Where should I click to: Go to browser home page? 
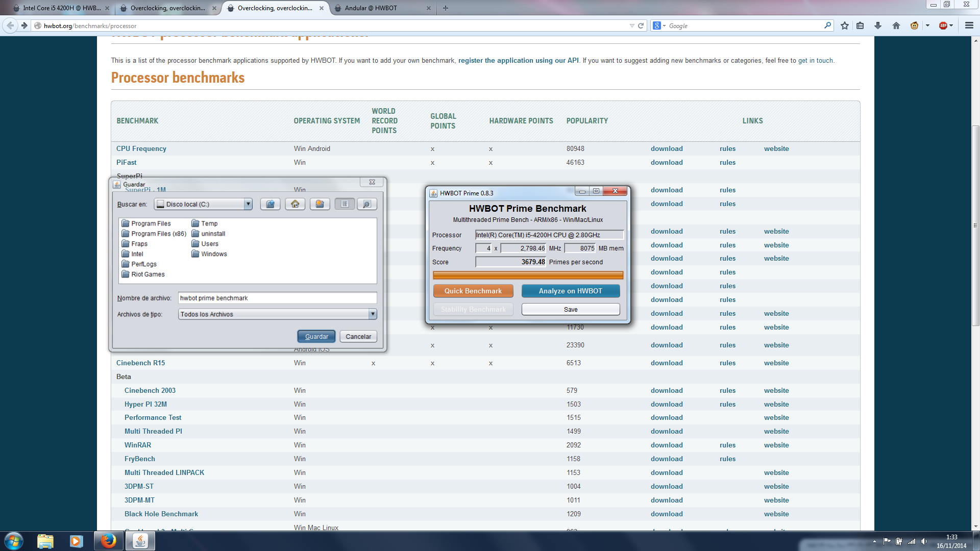pyautogui.click(x=896, y=26)
